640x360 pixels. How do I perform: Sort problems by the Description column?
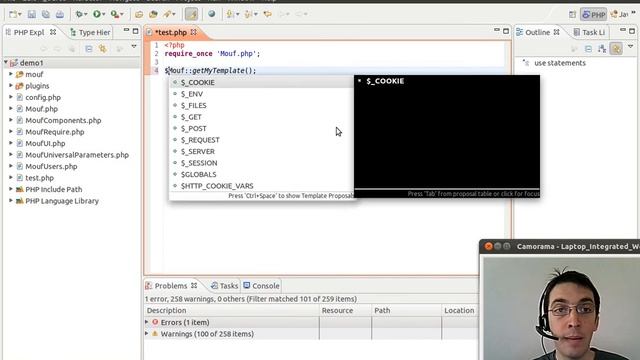tap(231, 310)
